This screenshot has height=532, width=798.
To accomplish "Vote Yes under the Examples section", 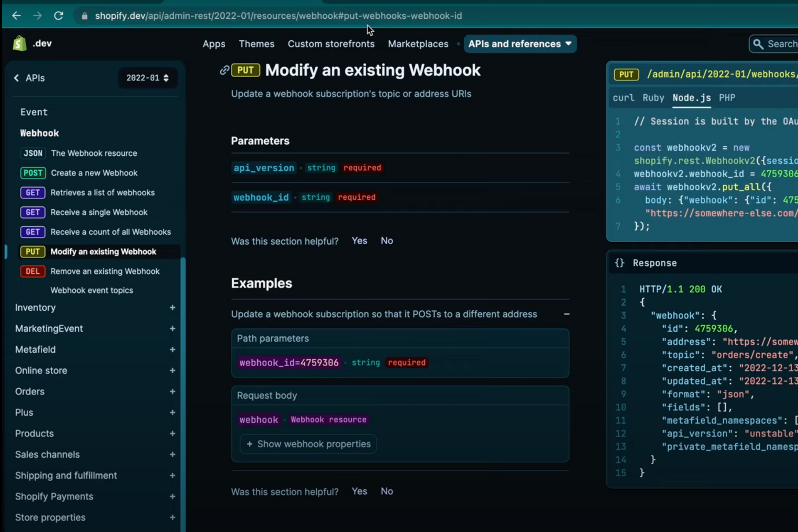I will coord(359,491).
